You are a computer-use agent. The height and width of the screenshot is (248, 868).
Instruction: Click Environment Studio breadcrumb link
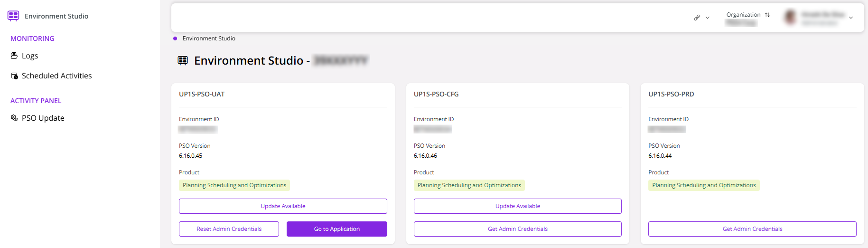[209, 38]
